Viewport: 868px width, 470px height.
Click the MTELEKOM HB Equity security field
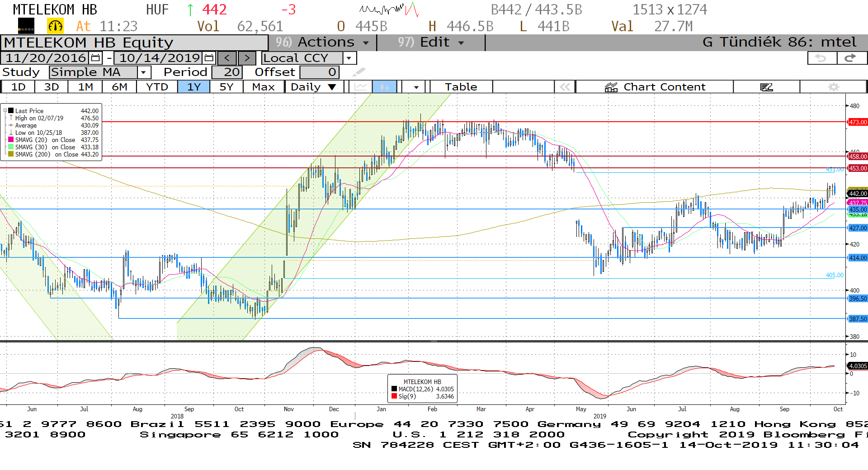pos(135,43)
